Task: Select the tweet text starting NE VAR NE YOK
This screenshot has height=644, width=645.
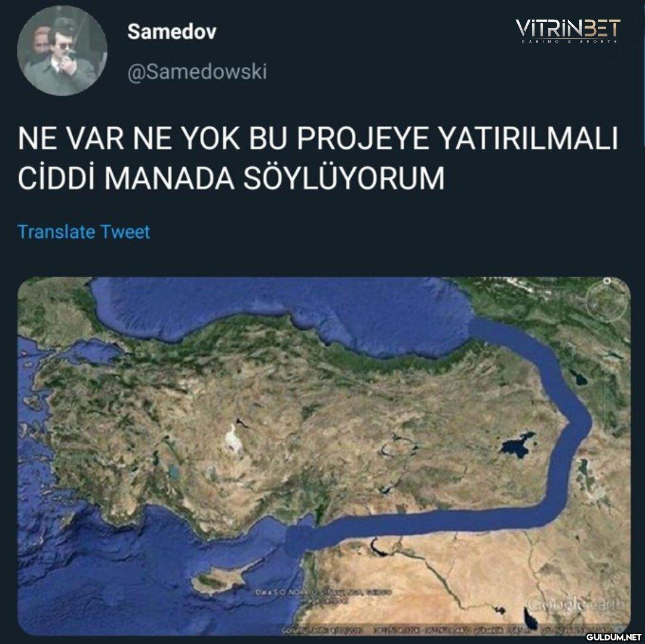Action: click(x=318, y=158)
